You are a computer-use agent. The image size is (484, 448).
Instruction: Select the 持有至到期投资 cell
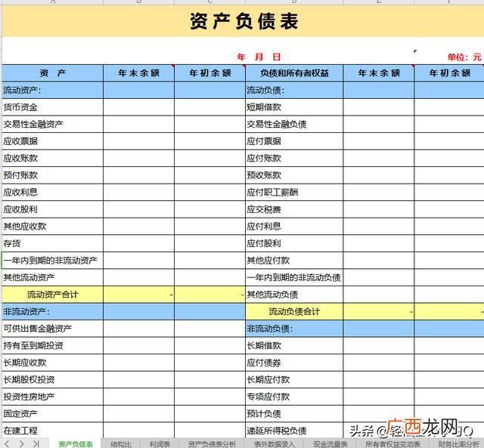(x=52, y=346)
